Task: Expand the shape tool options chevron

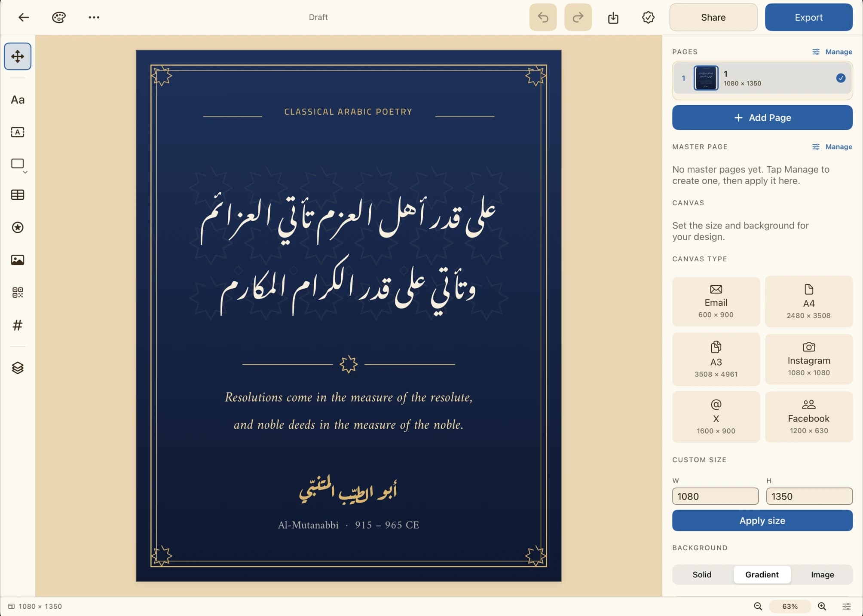Action: pyautogui.click(x=25, y=172)
